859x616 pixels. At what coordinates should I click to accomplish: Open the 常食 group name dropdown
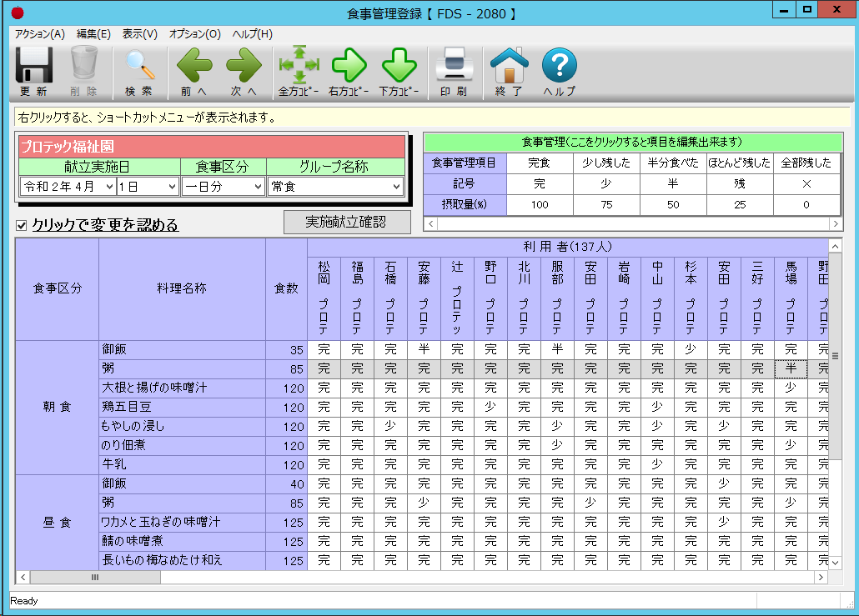397,187
